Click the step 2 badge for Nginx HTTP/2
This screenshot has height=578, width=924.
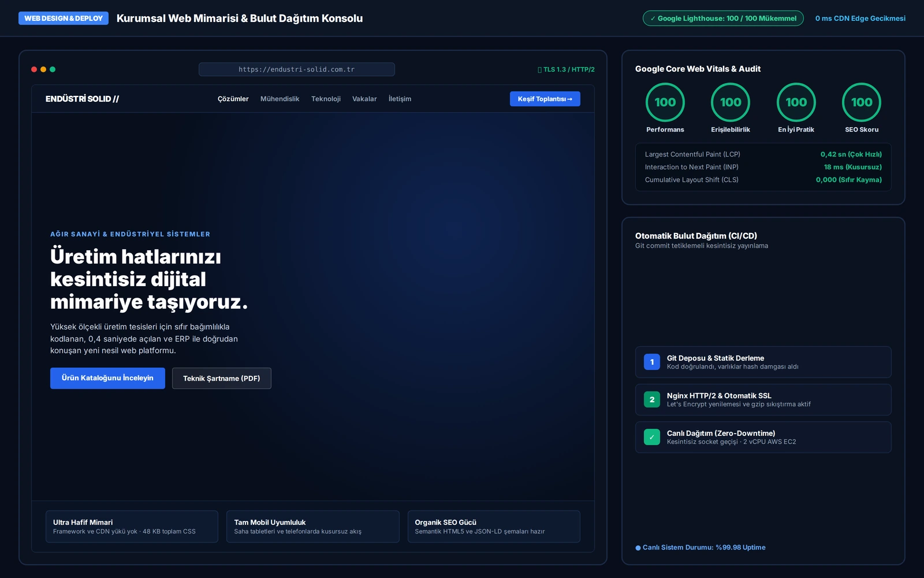tap(652, 399)
